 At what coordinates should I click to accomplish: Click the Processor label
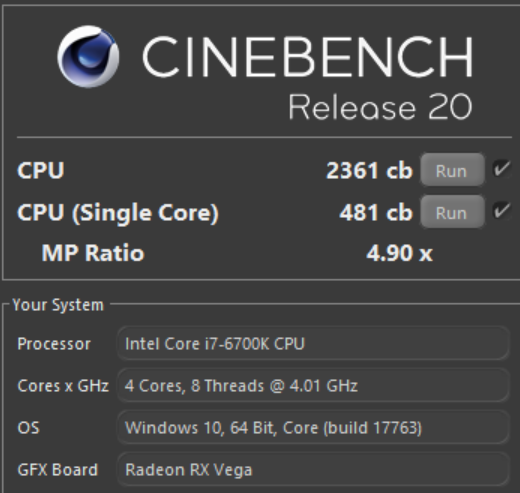click(x=54, y=344)
